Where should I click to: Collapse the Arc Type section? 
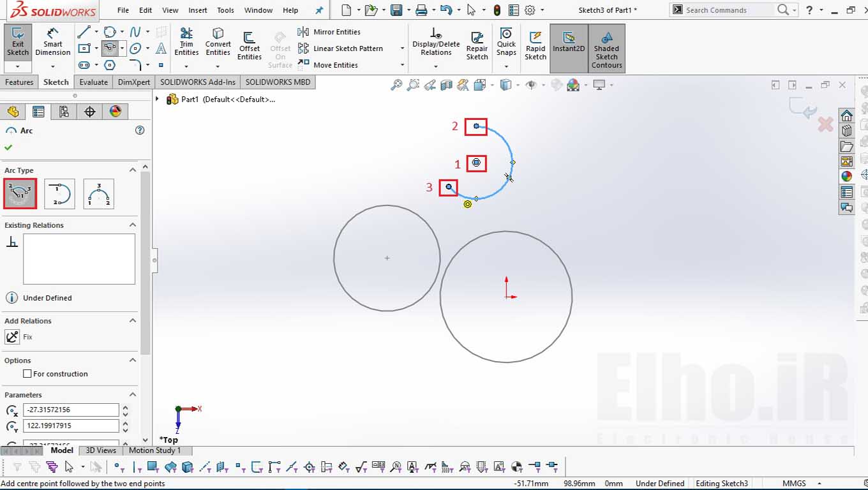click(133, 170)
